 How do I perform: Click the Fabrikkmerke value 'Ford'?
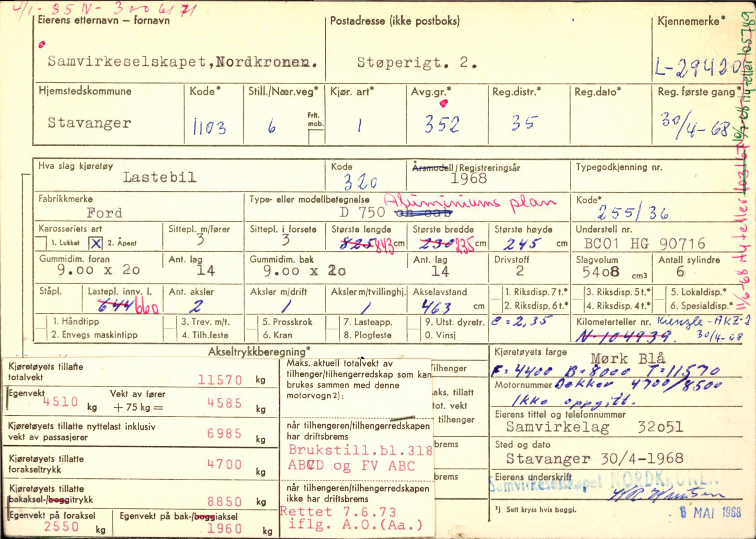[x=104, y=212]
